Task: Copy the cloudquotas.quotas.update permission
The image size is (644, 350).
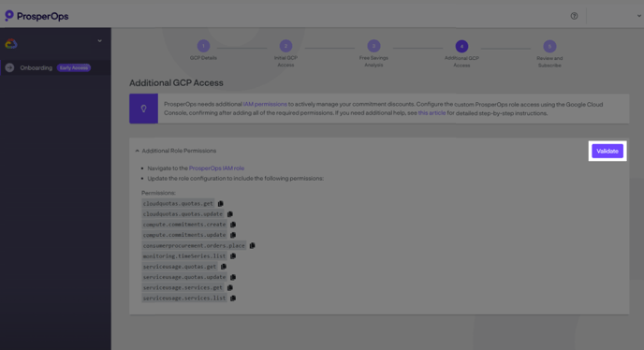Action: (230, 214)
